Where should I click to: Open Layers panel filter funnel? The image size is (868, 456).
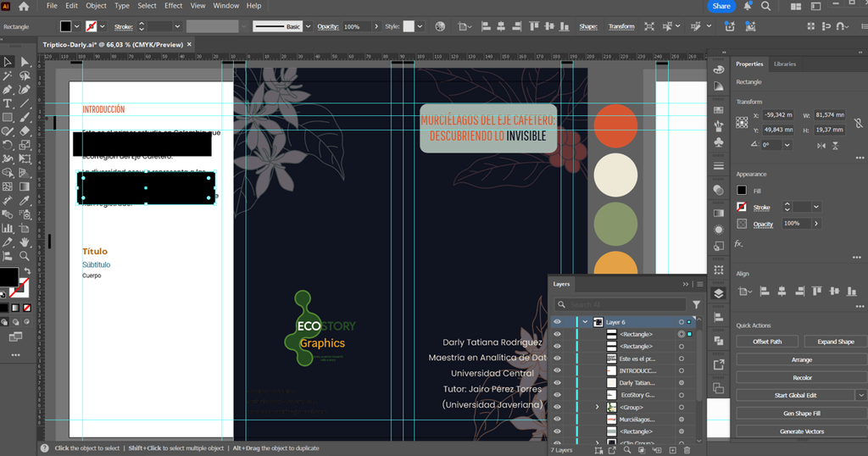click(x=697, y=304)
